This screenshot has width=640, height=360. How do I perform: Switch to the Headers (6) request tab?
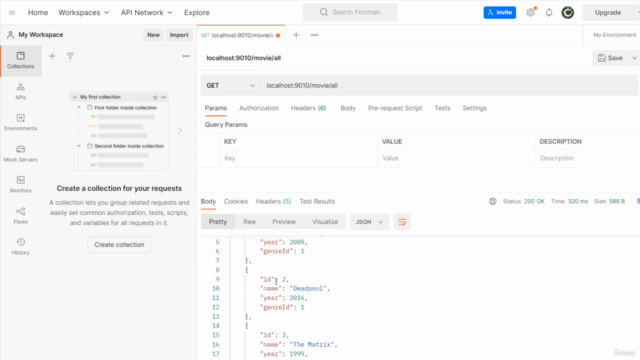[x=308, y=108]
